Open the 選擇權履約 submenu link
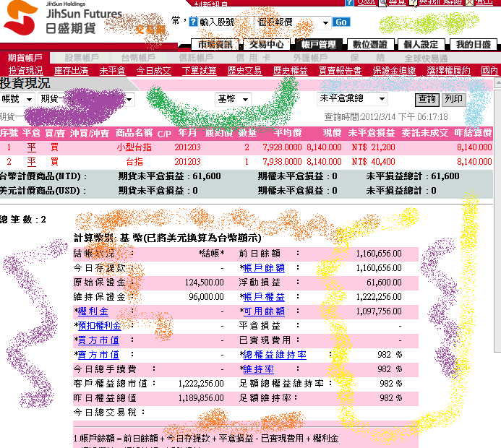 448,71
